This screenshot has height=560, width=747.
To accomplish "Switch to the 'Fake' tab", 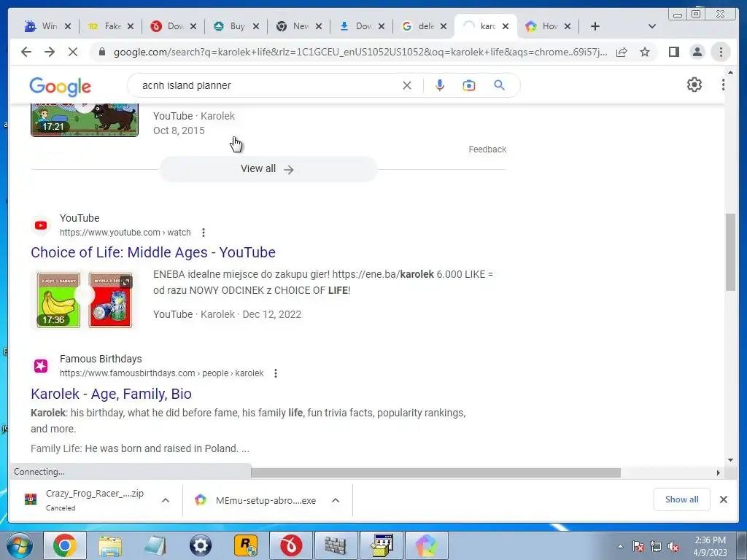I will tap(106, 26).
